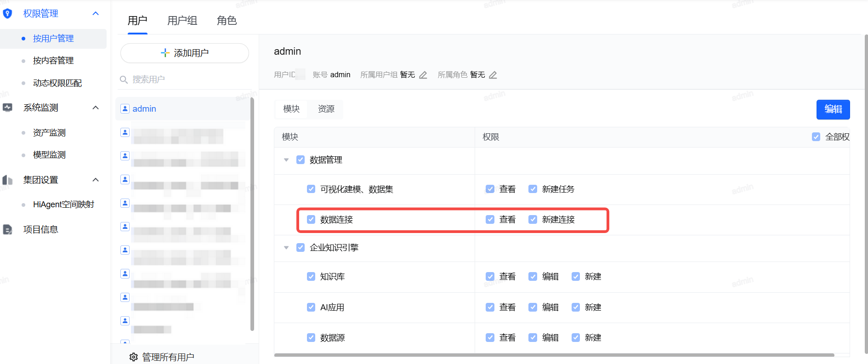This screenshot has width=868, height=364.
Task: Select the 资源 permission tab
Action: pos(326,109)
